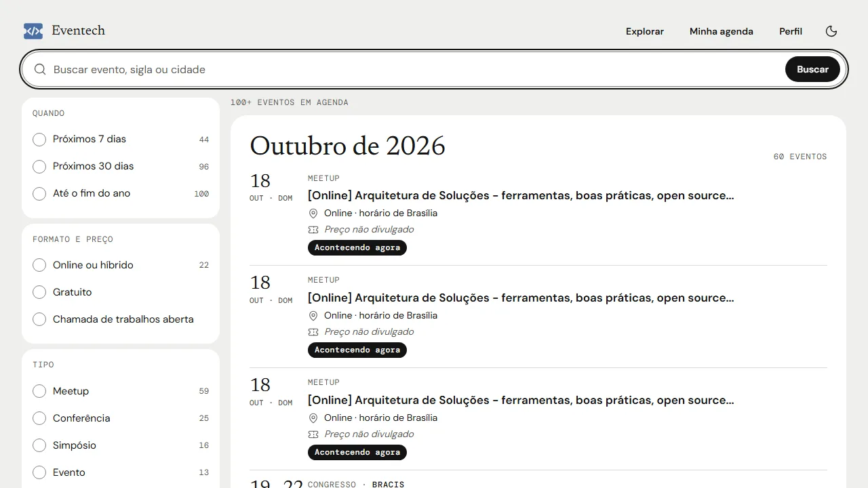Image resolution: width=868 pixels, height=488 pixels.
Task: Click the Buscar button
Action: coord(812,69)
